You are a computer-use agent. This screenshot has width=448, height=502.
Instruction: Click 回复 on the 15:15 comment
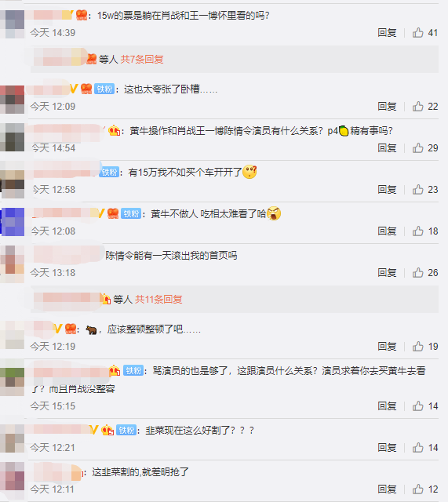coord(387,406)
